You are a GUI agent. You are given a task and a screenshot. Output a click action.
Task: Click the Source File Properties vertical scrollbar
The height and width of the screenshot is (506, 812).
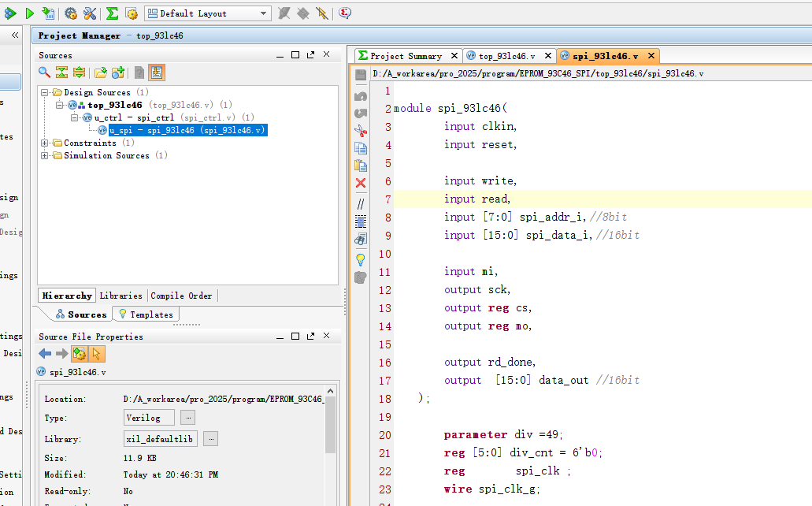[x=331, y=425]
